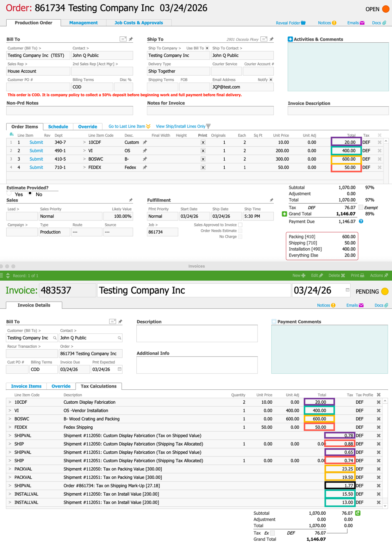
Task: Expand the 10CDF invoice line
Action: point(10,402)
